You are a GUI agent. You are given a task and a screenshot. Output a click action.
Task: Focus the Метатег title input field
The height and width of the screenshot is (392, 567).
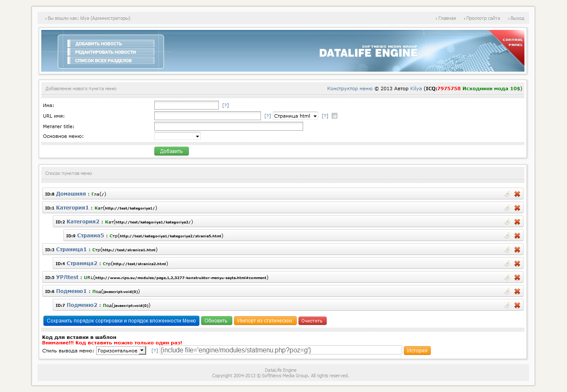(x=228, y=126)
